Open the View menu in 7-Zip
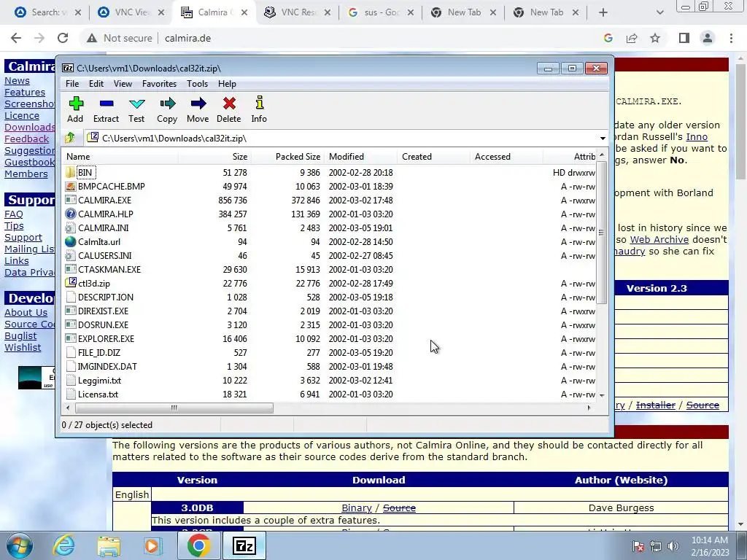747x560 pixels. [x=123, y=84]
